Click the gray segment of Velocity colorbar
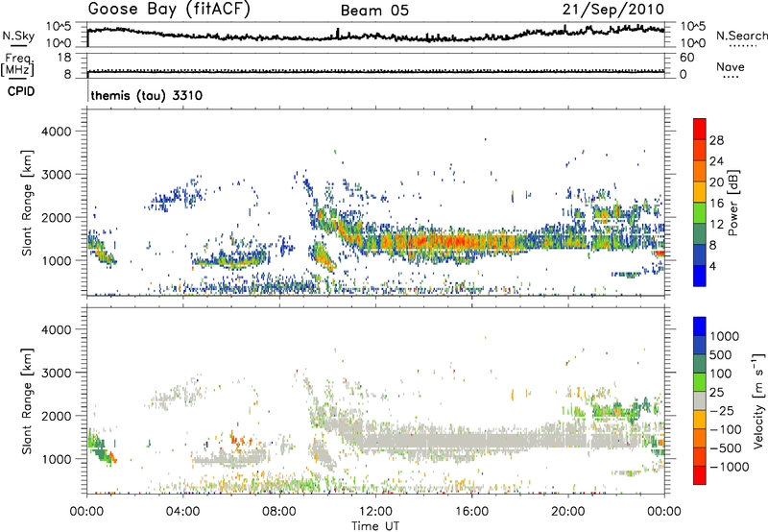 tap(700, 401)
